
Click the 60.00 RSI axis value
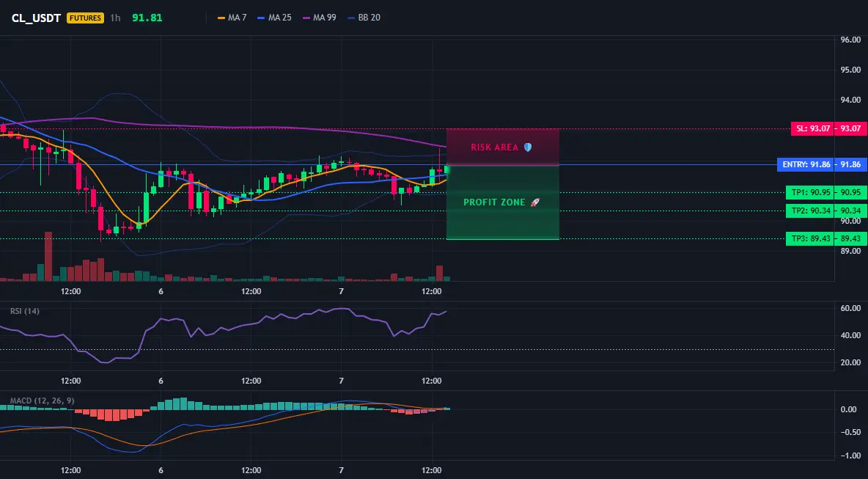(851, 308)
